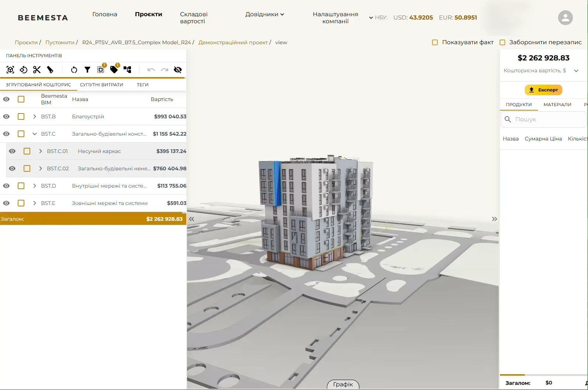Expand the BST.C.01 tree row

41,151
